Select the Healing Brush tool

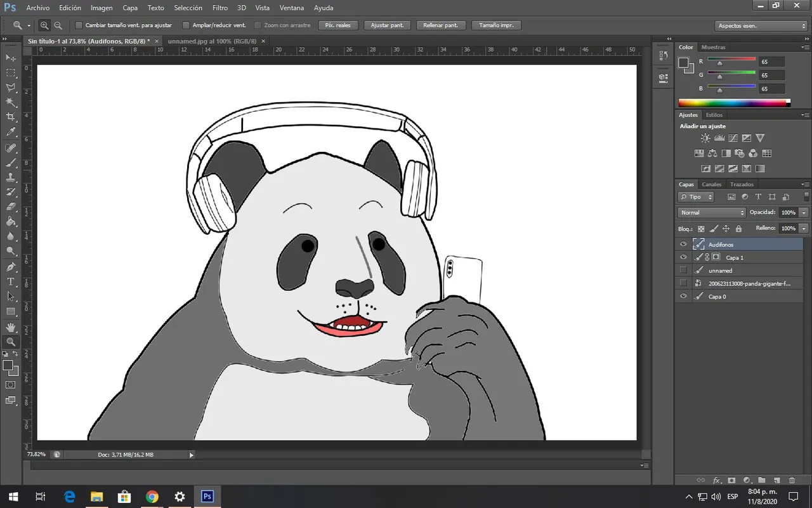[11, 148]
